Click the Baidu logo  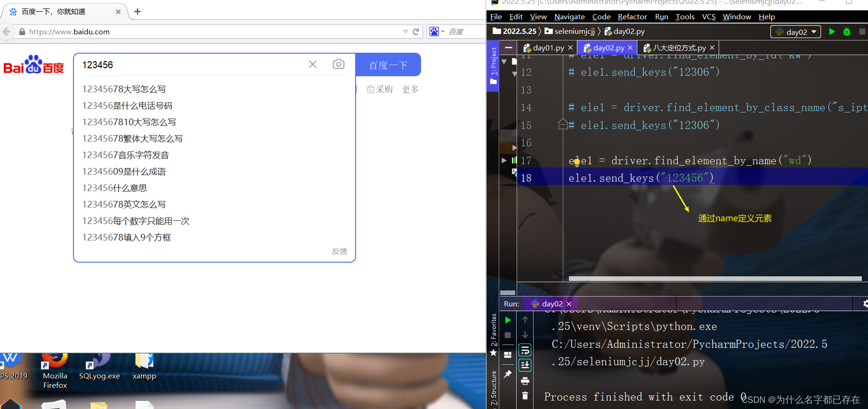33,64
